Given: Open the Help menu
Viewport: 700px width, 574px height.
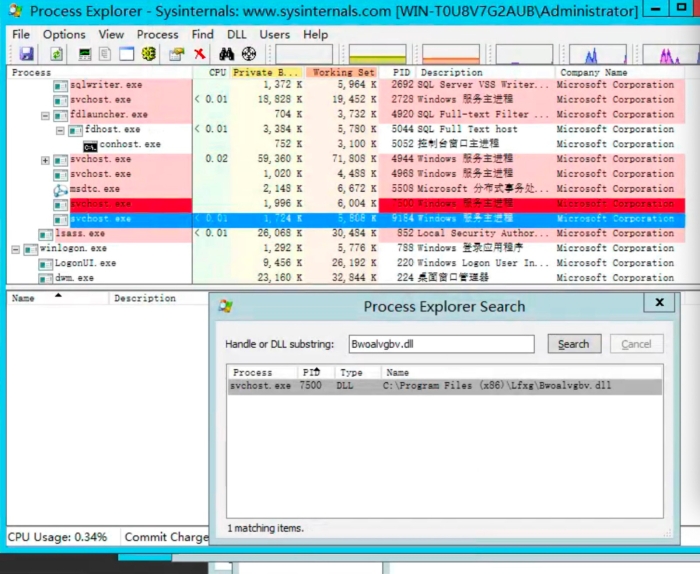Looking at the screenshot, I should pos(315,34).
